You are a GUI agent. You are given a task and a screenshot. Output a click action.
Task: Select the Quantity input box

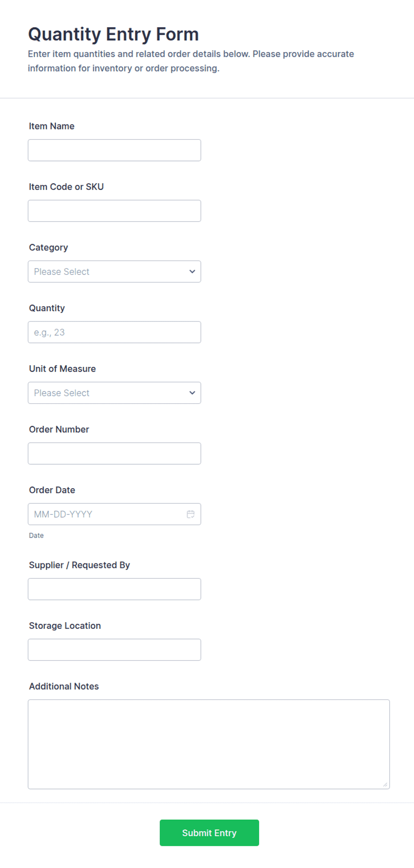pyautogui.click(x=114, y=332)
